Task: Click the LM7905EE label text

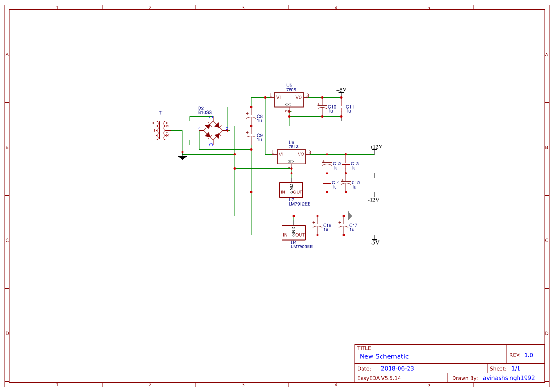Action: 302,247
